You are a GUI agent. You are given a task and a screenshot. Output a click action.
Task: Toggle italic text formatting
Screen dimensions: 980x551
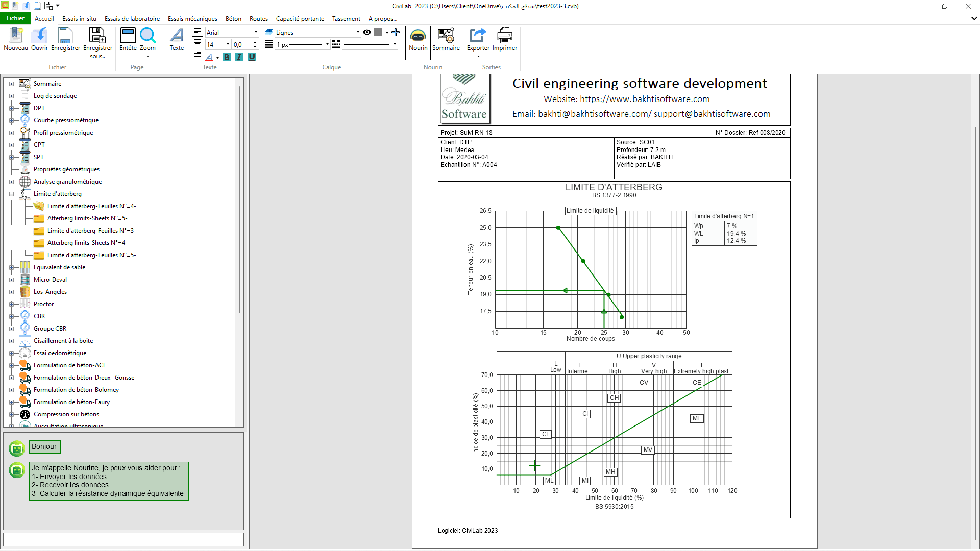(239, 57)
